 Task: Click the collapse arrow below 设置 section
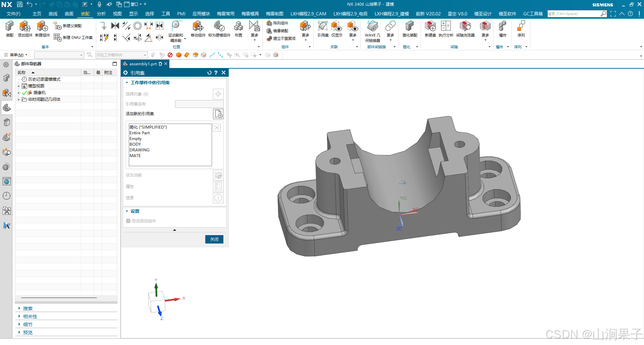(x=174, y=230)
